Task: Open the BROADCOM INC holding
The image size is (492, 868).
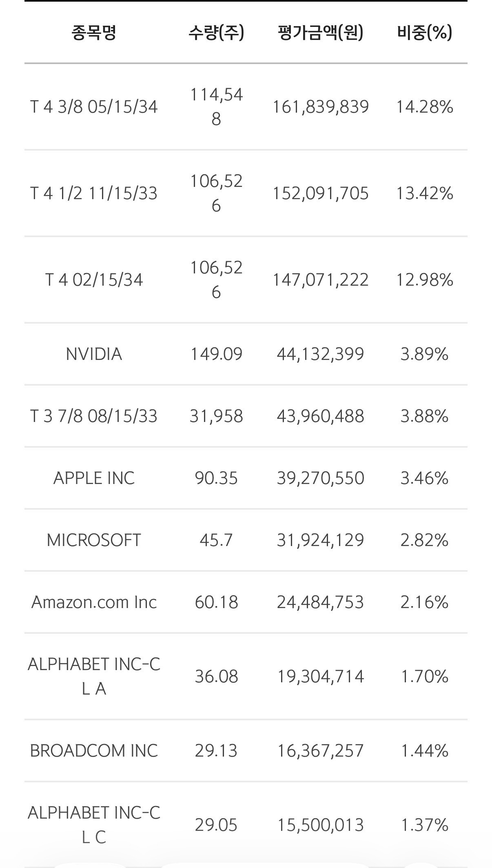Action: pyautogui.click(x=246, y=751)
